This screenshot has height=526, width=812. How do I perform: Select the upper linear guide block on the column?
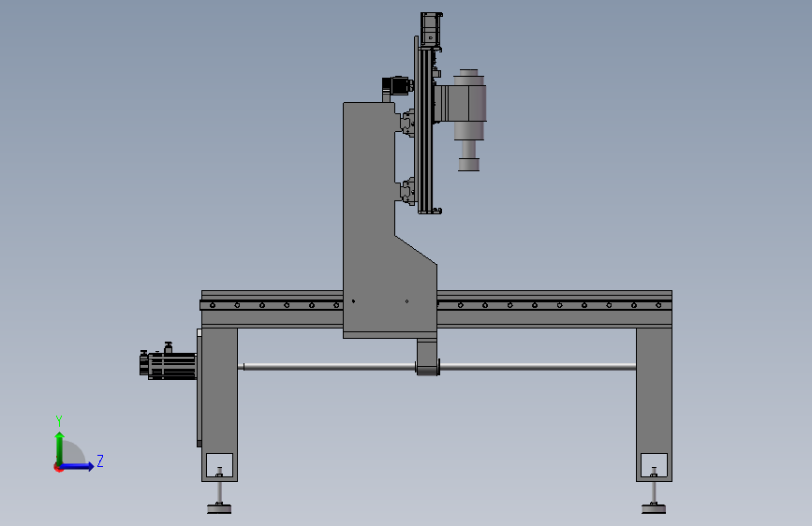tap(407, 123)
